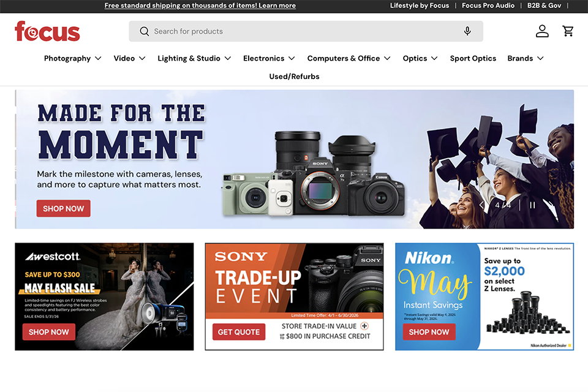Click the free standard shipping Learn more link
This screenshot has height=392, width=588.
(x=200, y=6)
